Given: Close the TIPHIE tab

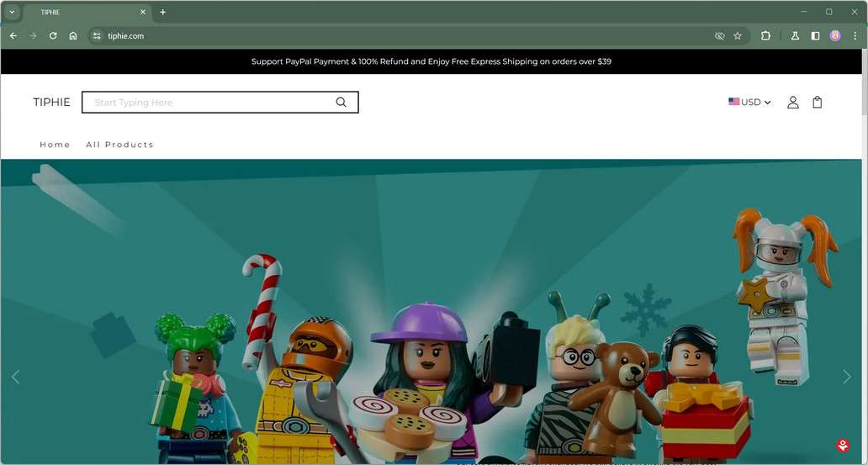Looking at the screenshot, I should pyautogui.click(x=143, y=12).
